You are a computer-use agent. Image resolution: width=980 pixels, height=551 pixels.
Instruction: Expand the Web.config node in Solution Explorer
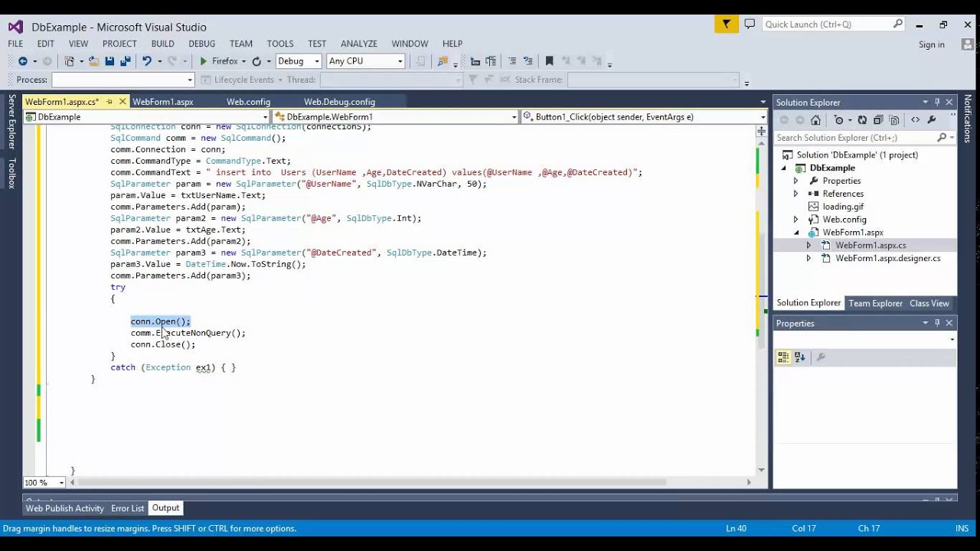tap(795, 220)
